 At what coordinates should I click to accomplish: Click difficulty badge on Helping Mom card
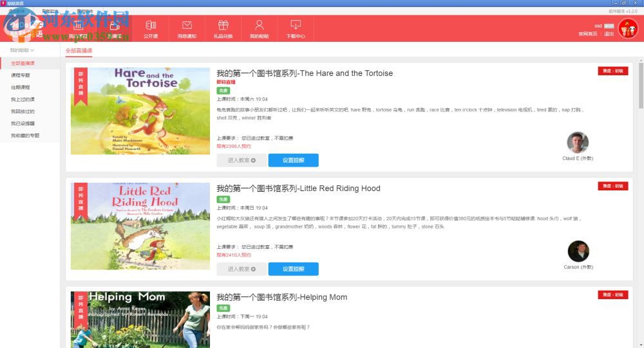click(613, 295)
